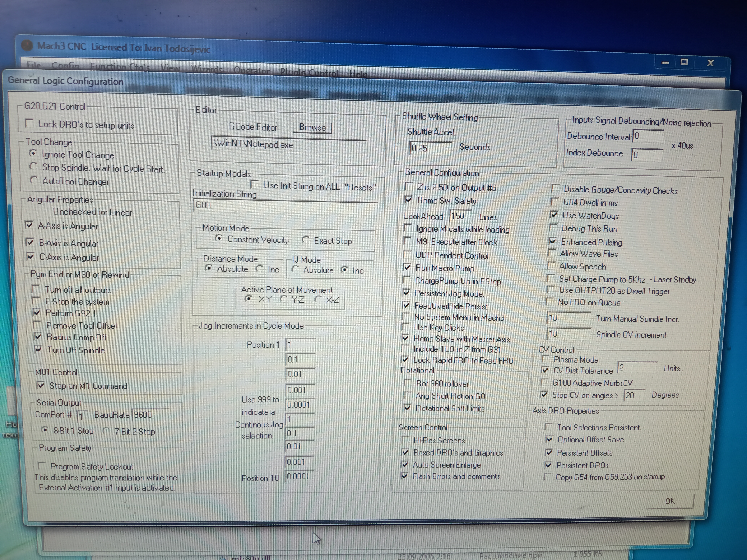Check Hi-Res Screens option

405,440
